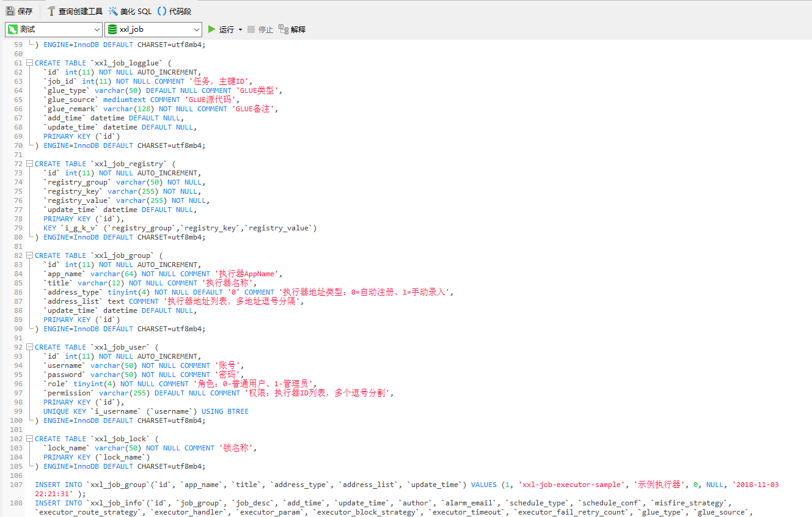This screenshot has width=812, height=517.
Task: Open the 代码段 code snippets panel
Action: tap(174, 11)
